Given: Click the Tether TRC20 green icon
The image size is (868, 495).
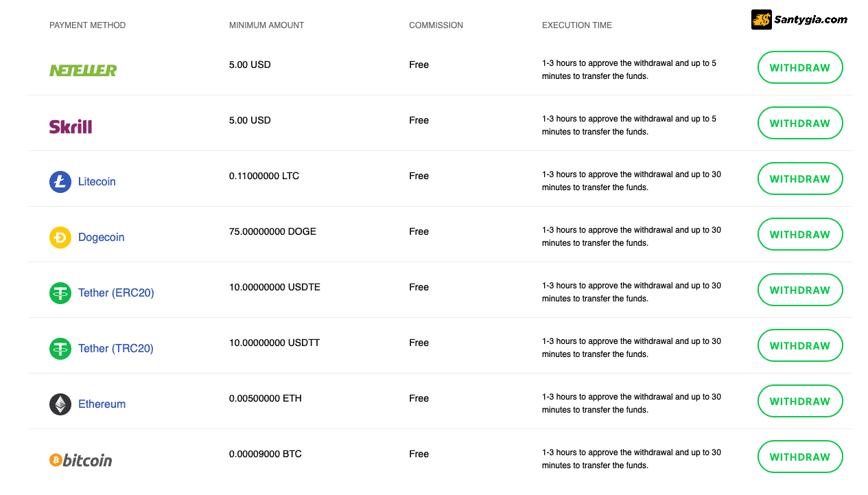Looking at the screenshot, I should tap(60, 349).
